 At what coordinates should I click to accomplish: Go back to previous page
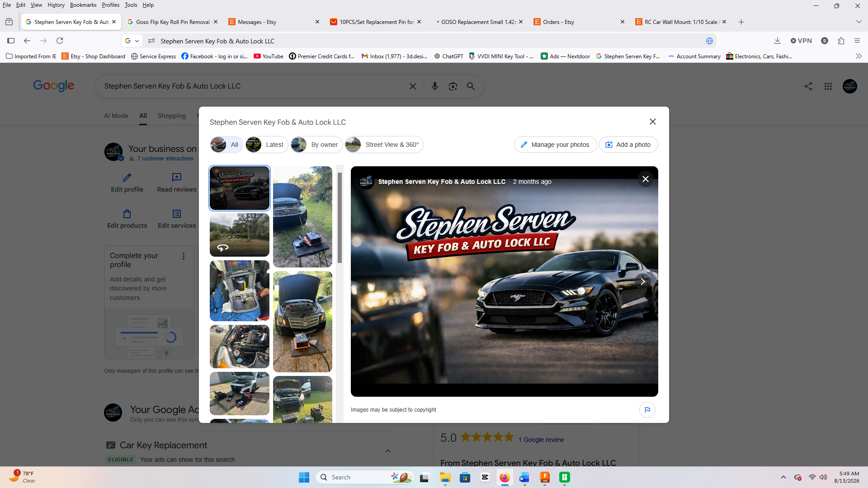pyautogui.click(x=27, y=41)
